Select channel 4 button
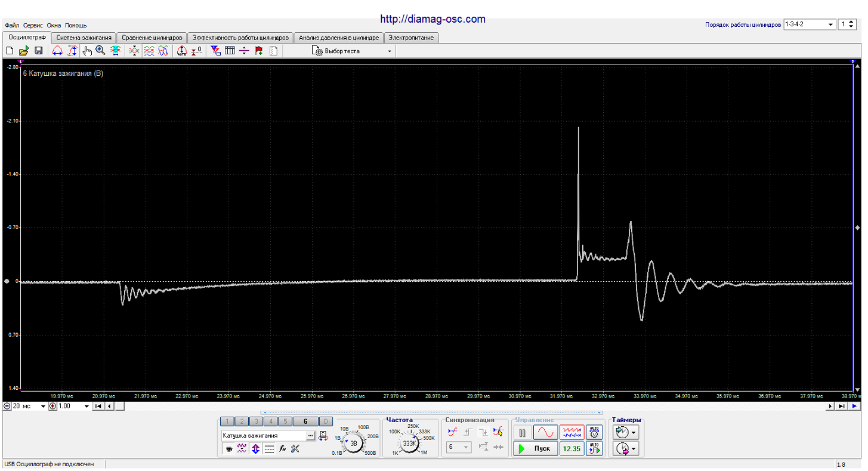The image size is (868, 471). (x=270, y=421)
